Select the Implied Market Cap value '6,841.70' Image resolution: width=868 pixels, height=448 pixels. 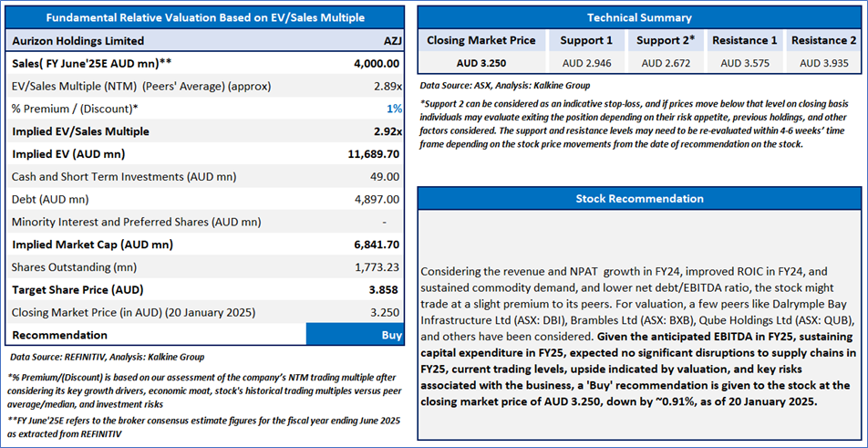pos(377,245)
